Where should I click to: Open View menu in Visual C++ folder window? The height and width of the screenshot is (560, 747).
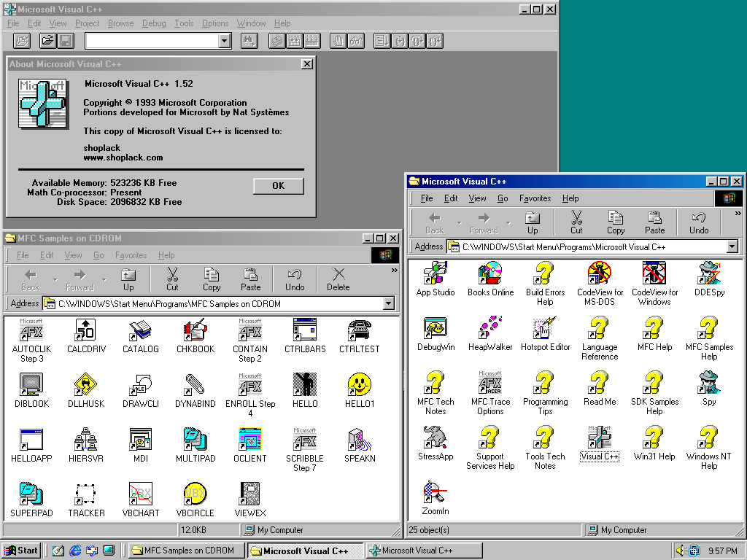(x=477, y=198)
